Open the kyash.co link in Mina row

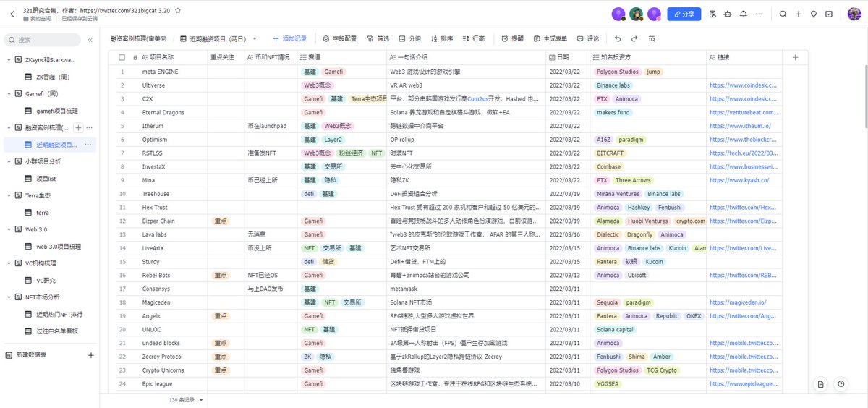point(739,180)
